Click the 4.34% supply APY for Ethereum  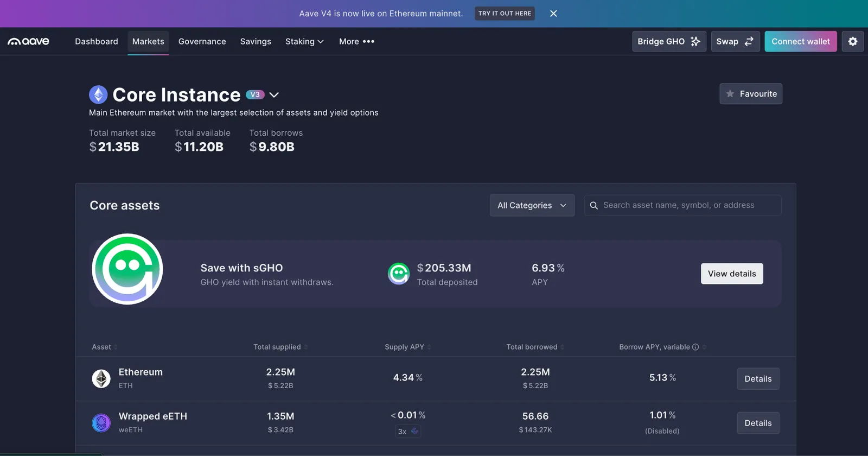pyautogui.click(x=408, y=377)
